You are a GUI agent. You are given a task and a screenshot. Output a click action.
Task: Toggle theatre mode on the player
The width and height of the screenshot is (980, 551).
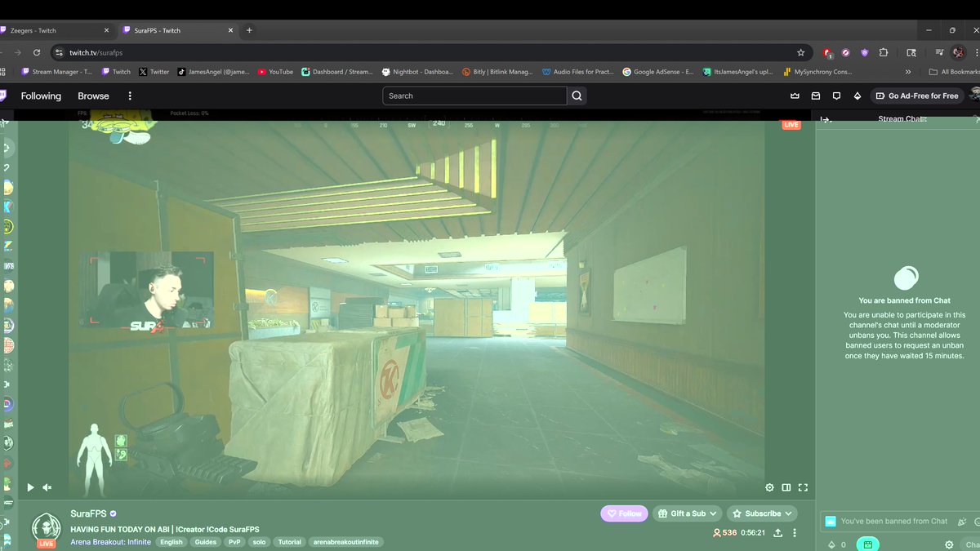click(786, 487)
